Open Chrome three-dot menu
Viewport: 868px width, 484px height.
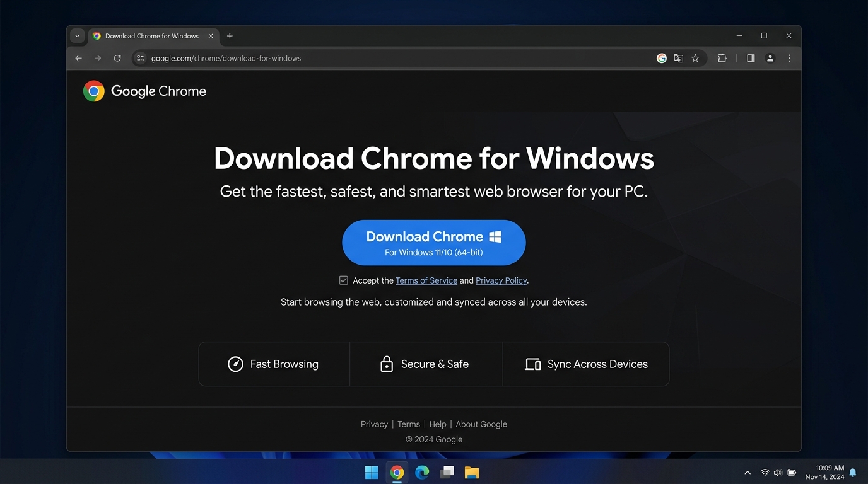(790, 58)
